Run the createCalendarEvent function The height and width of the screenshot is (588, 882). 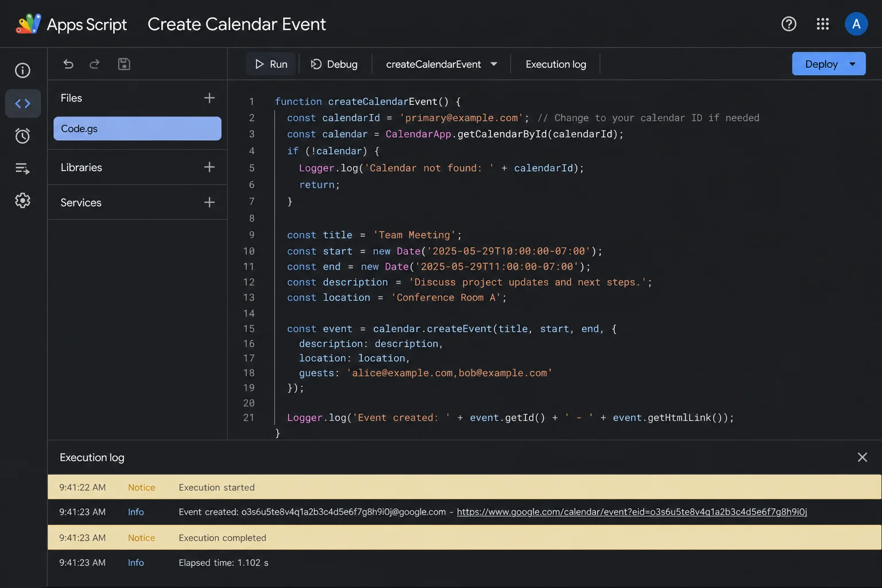tap(271, 64)
